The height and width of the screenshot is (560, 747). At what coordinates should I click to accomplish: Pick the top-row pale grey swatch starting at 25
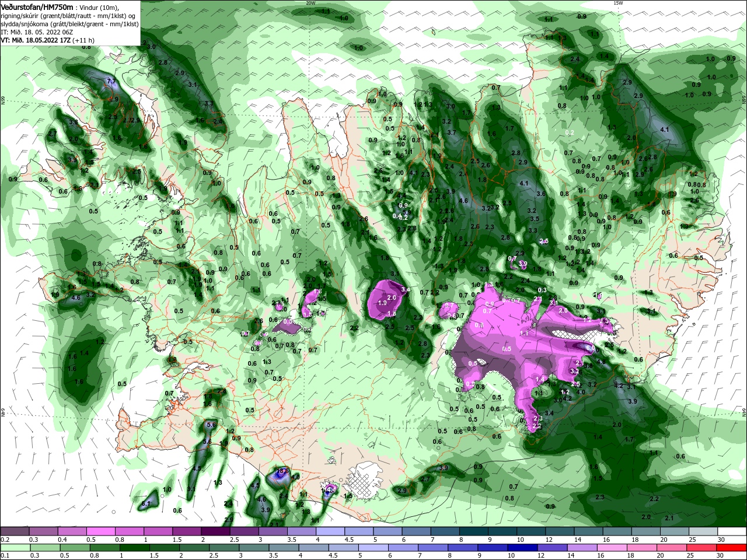point(704,531)
